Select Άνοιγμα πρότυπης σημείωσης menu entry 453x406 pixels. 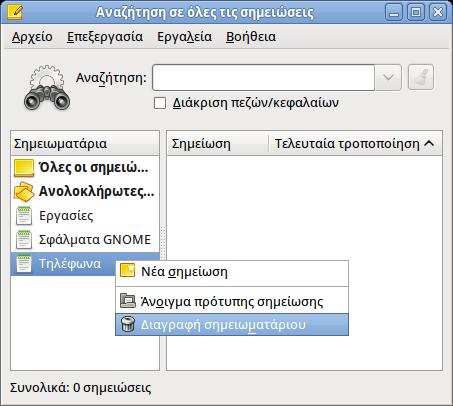pos(232,302)
